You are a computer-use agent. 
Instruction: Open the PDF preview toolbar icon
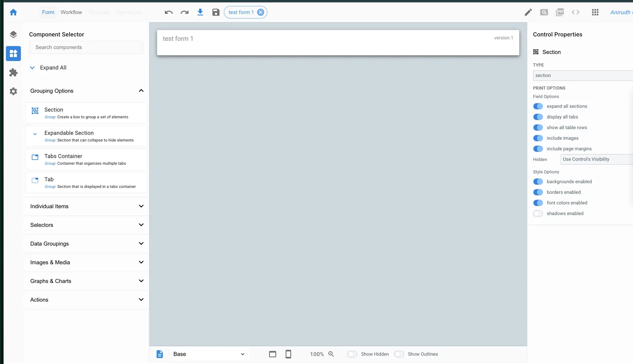560,12
